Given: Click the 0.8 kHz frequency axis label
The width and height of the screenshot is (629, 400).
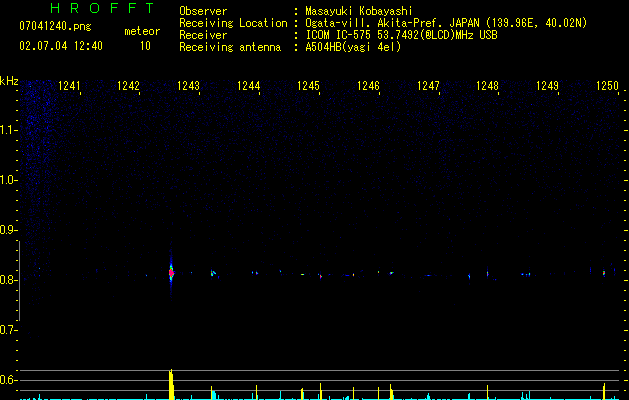Looking at the screenshot, I should click(x=8, y=280).
